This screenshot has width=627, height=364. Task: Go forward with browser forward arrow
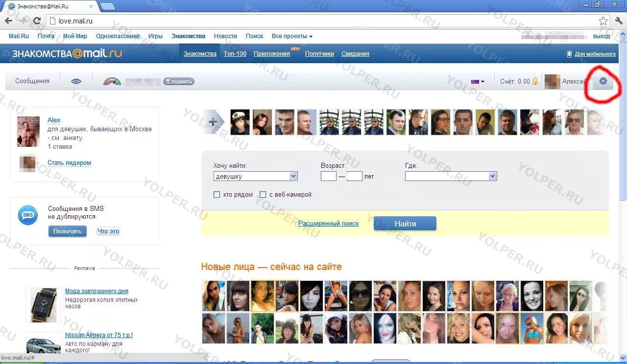pos(23,21)
